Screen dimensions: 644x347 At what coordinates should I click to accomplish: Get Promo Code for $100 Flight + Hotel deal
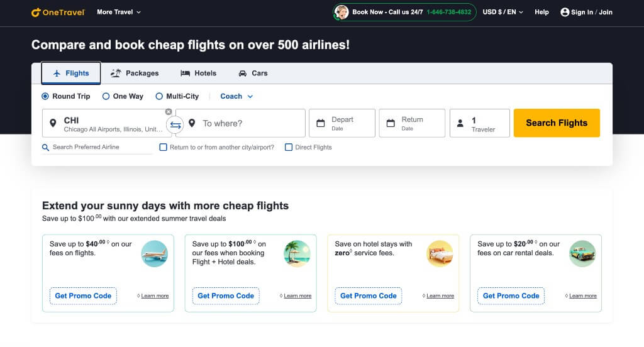click(x=226, y=295)
